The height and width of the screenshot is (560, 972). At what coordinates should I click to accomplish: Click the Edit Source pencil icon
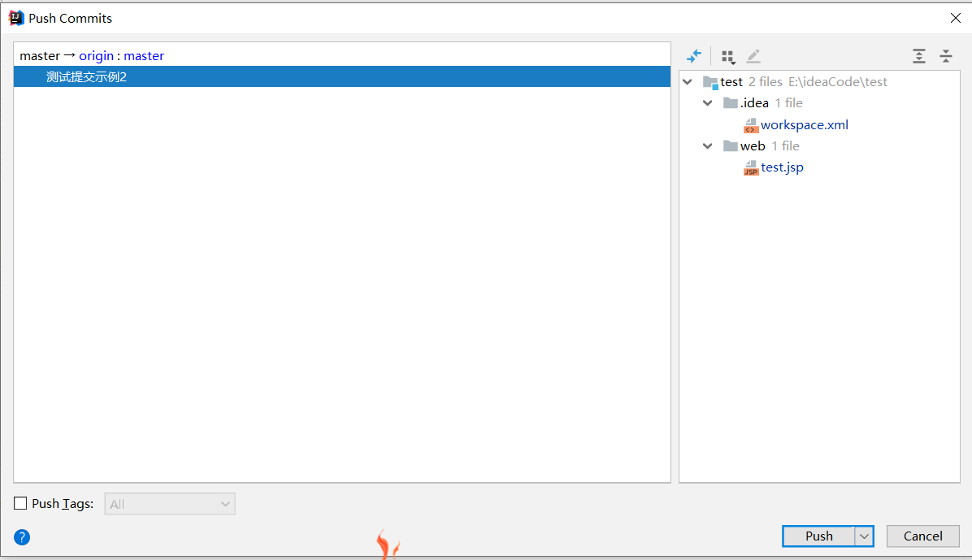tap(753, 56)
